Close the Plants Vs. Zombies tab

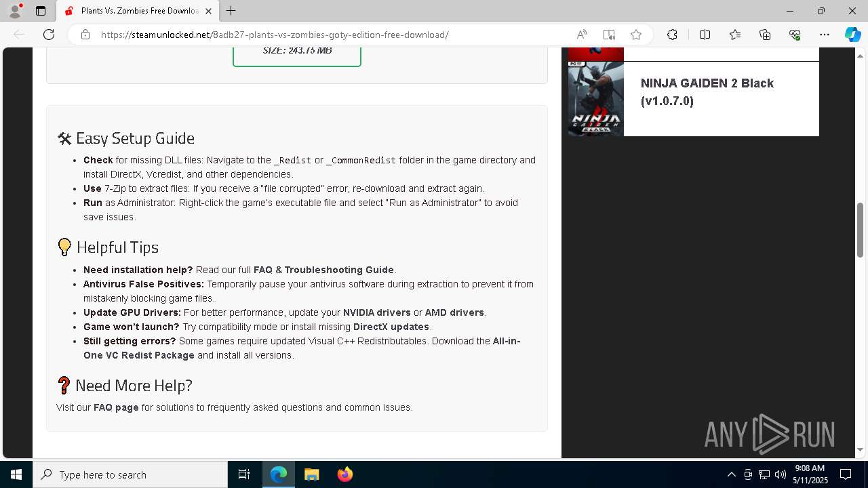[208, 11]
